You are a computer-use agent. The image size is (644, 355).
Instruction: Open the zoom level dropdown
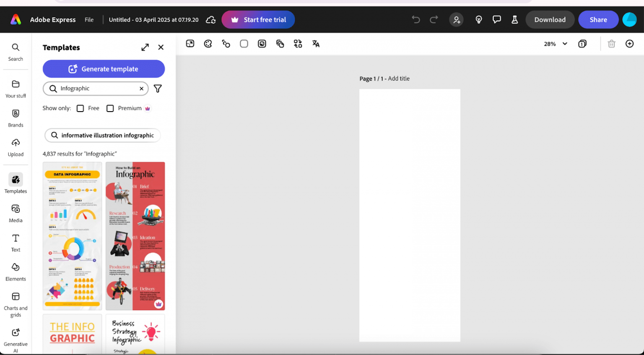pos(555,44)
